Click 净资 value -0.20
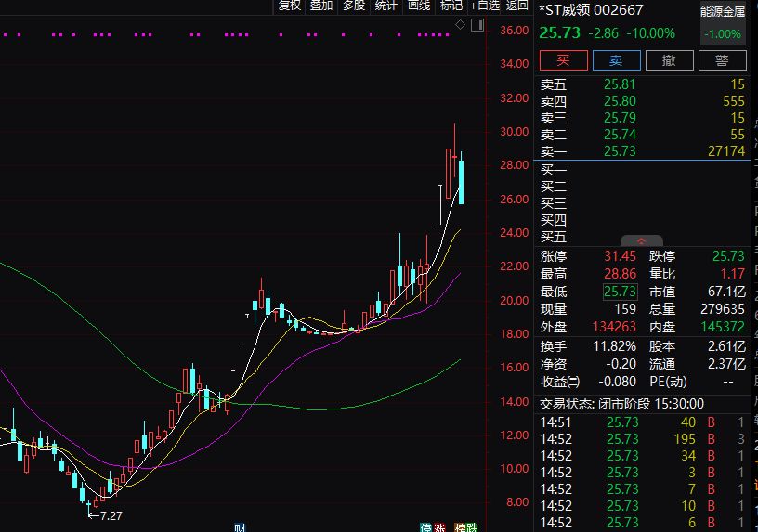 (x=621, y=364)
